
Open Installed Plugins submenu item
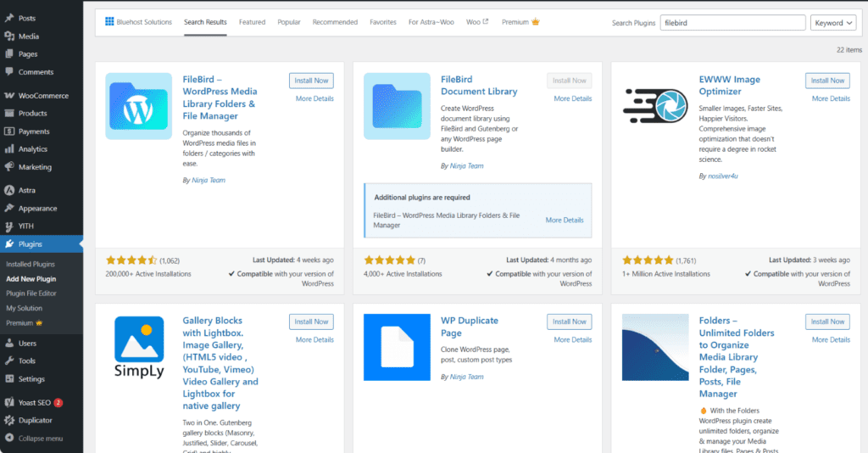coord(31,264)
